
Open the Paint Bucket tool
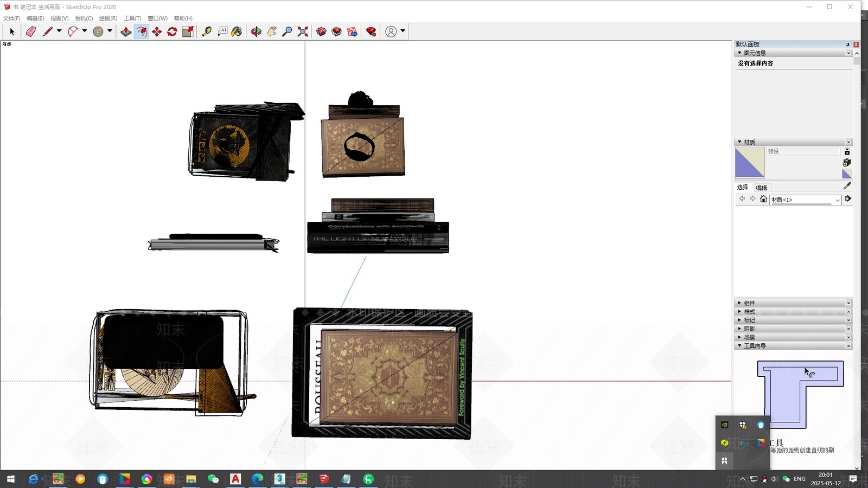pos(237,32)
